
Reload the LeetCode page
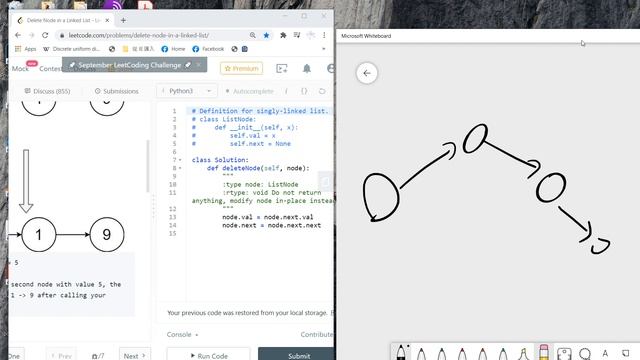click(x=45, y=35)
